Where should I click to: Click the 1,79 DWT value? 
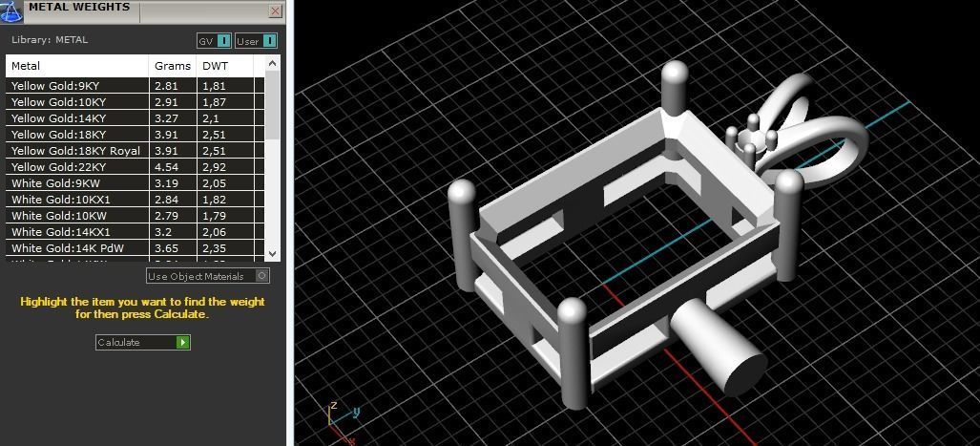coord(215,216)
